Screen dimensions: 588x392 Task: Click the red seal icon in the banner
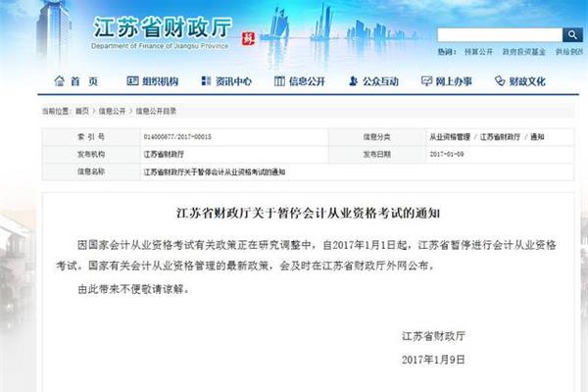tap(248, 38)
